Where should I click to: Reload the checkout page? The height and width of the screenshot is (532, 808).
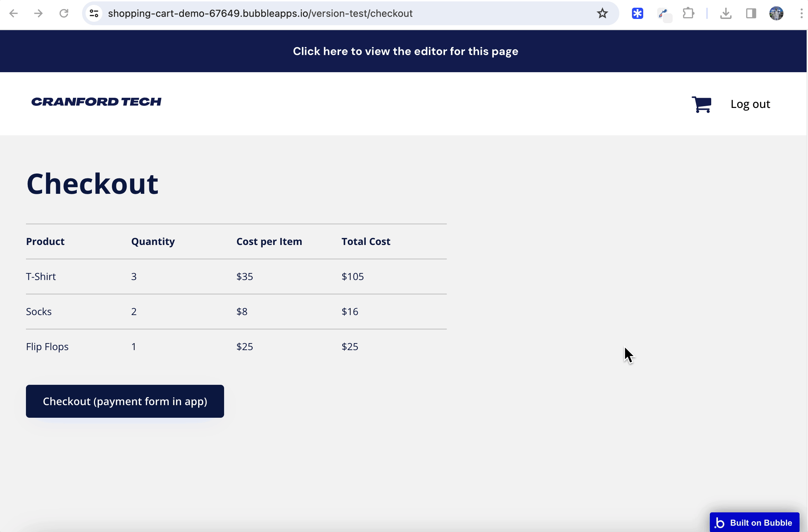[64, 13]
